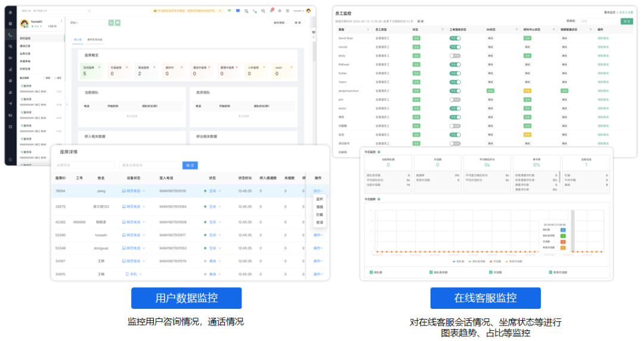Choose 强插 from the 操作 menu

[x=320, y=207]
